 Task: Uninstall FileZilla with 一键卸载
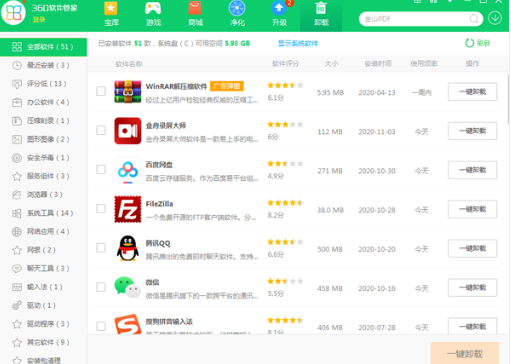pyautogui.click(x=472, y=209)
